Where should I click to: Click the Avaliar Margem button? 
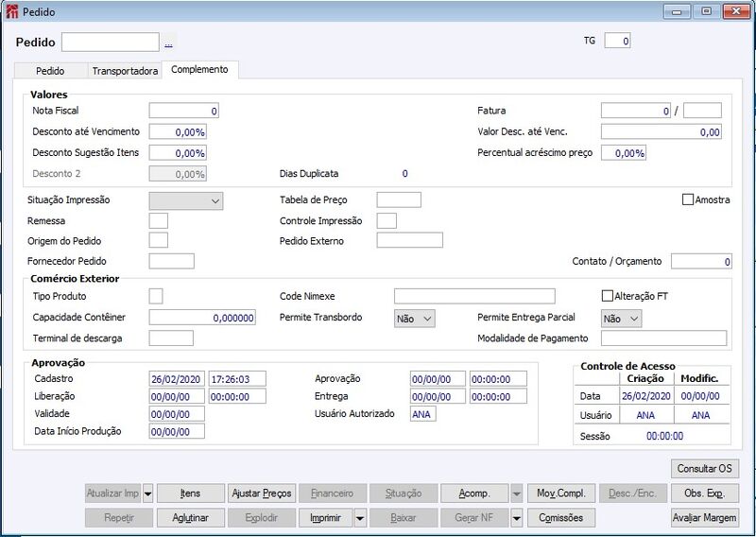704,518
